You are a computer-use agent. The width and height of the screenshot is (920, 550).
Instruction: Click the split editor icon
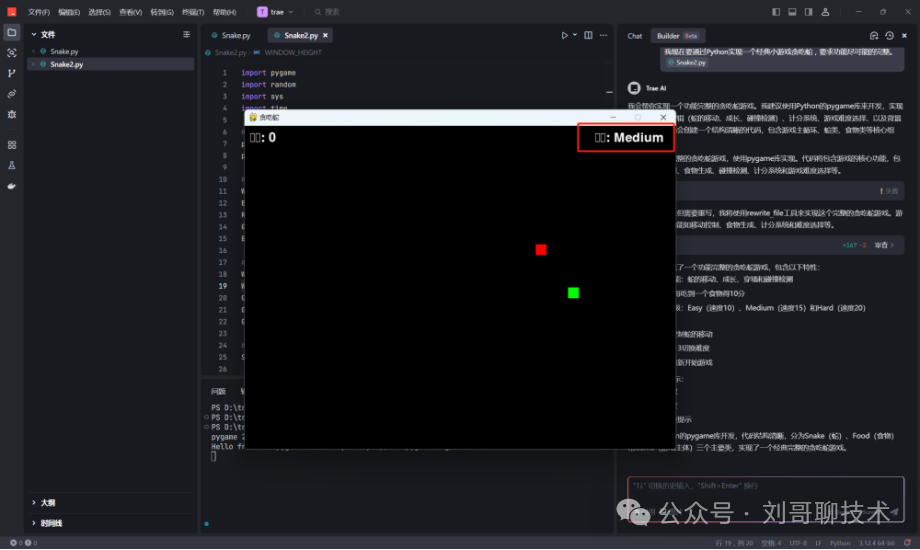587,35
